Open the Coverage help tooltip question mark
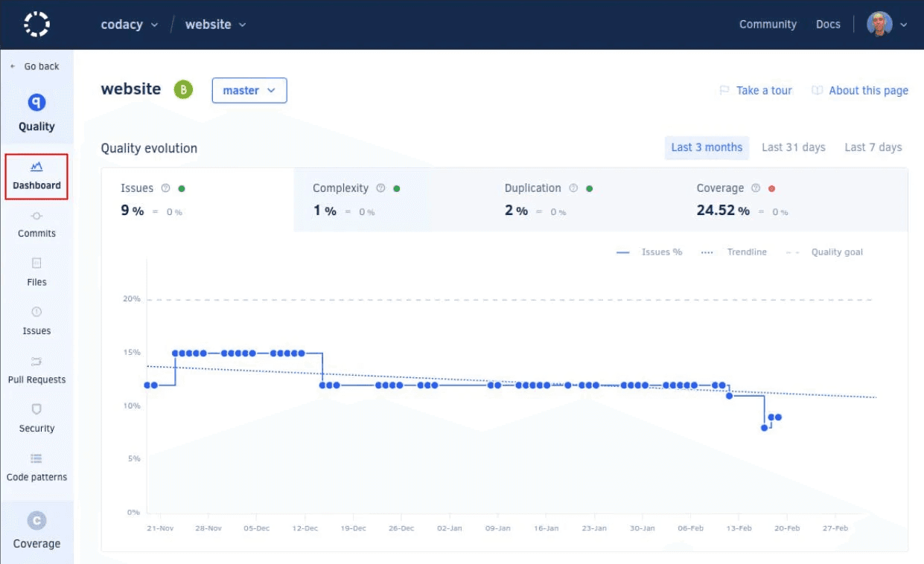Image resolution: width=924 pixels, height=564 pixels. pyautogui.click(x=755, y=188)
